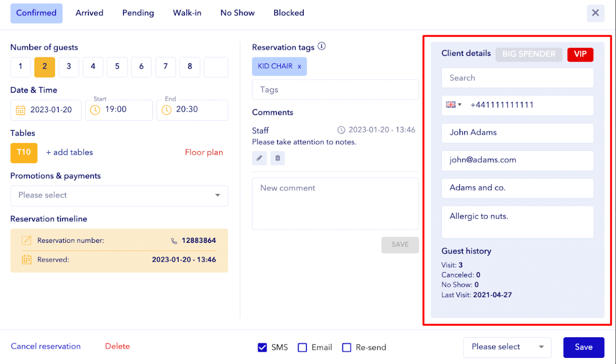Click the phone number +441111111111 field
This screenshot has width=616, height=364.
click(517, 105)
